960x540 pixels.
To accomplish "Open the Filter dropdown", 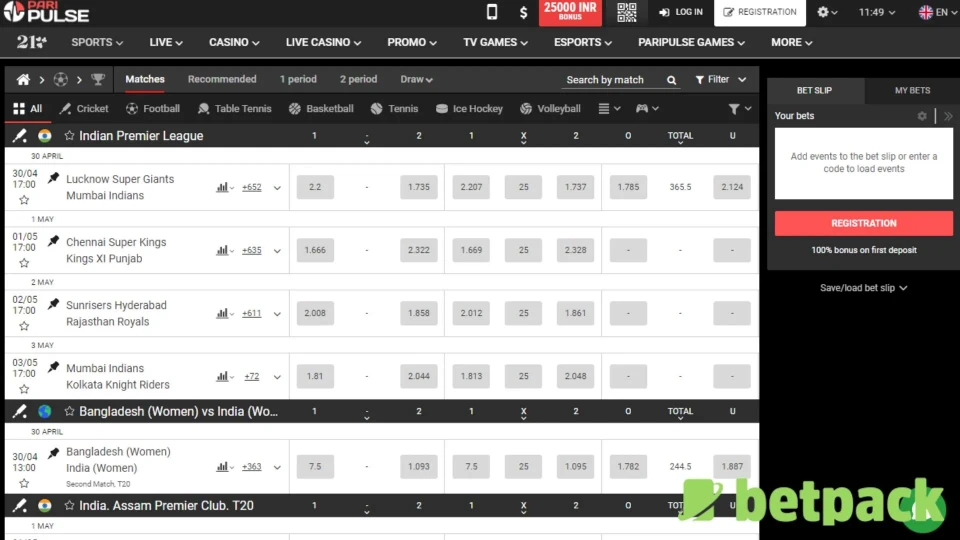I will click(x=721, y=80).
